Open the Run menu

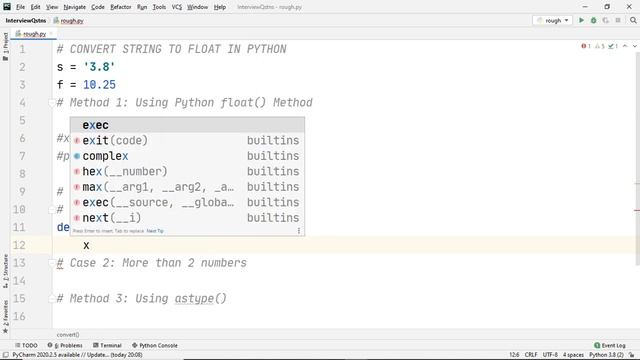[x=142, y=7]
